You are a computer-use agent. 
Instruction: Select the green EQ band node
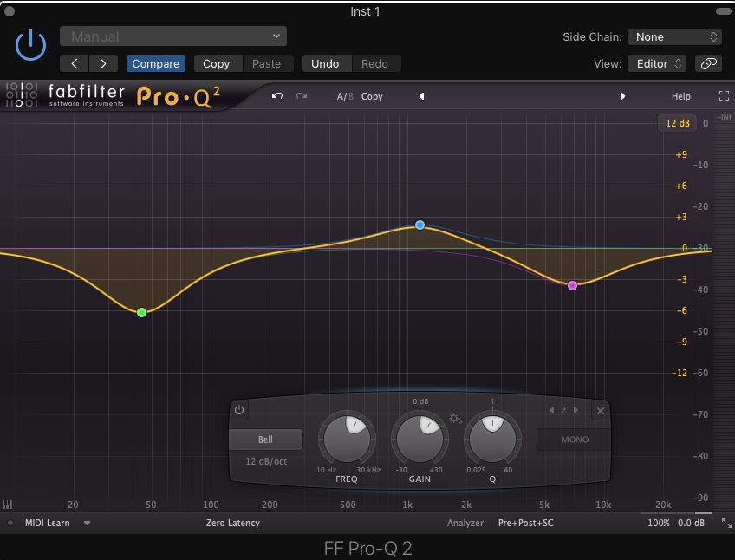pos(141,312)
